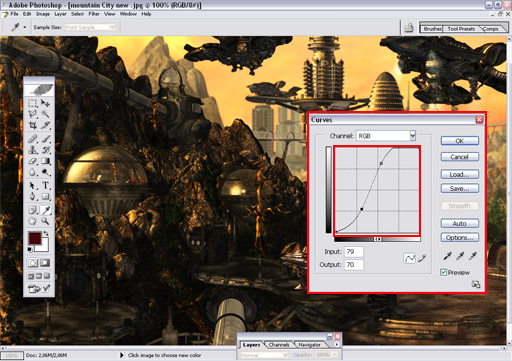Select the Move tool

[x=45, y=103]
